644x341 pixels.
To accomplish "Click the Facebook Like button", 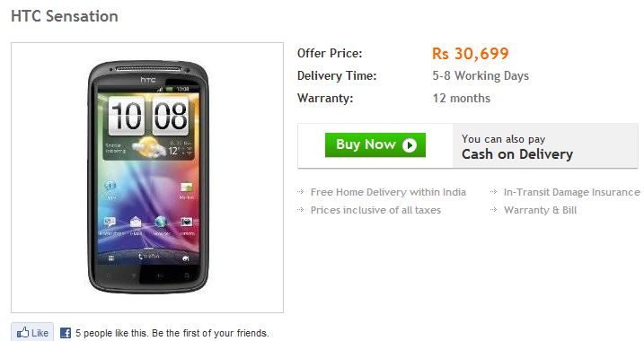I will point(32,332).
